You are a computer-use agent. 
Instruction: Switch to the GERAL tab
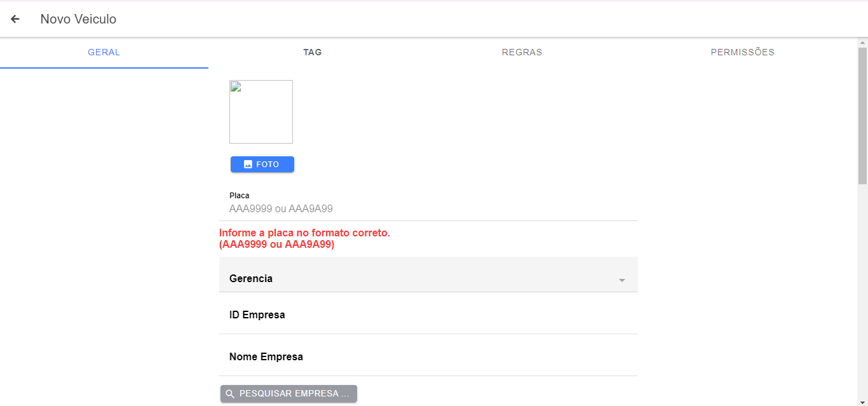[104, 52]
